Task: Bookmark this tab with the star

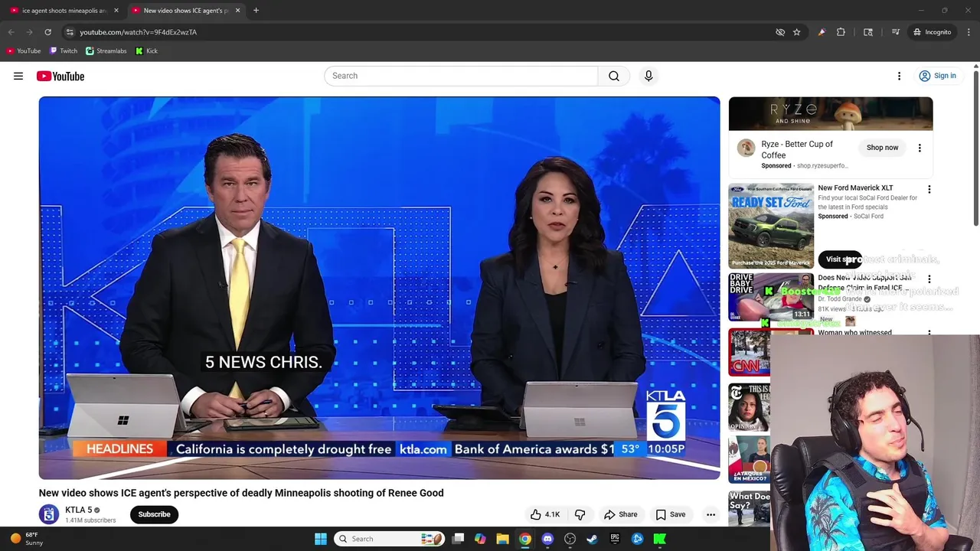Action: click(796, 32)
